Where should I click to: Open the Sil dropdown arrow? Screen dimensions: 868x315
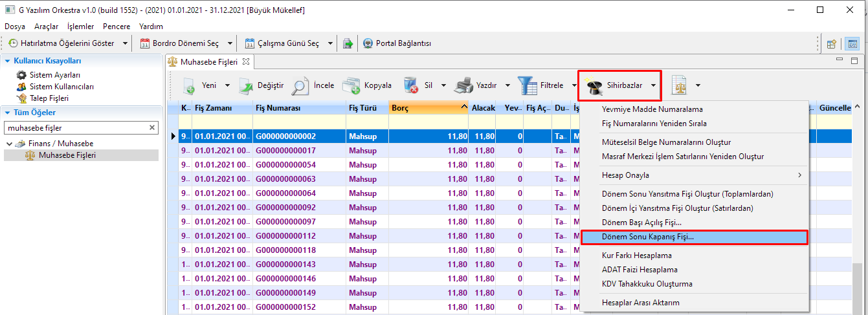[444, 85]
